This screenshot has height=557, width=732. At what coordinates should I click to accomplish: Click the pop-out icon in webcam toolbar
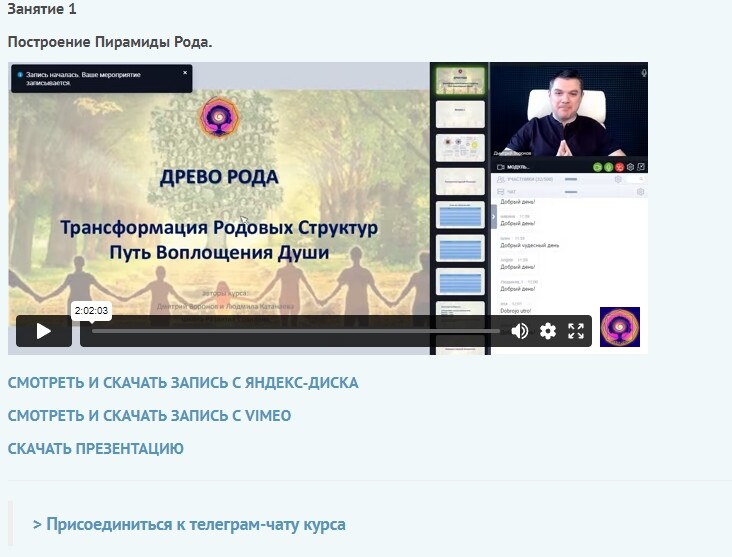[642, 167]
